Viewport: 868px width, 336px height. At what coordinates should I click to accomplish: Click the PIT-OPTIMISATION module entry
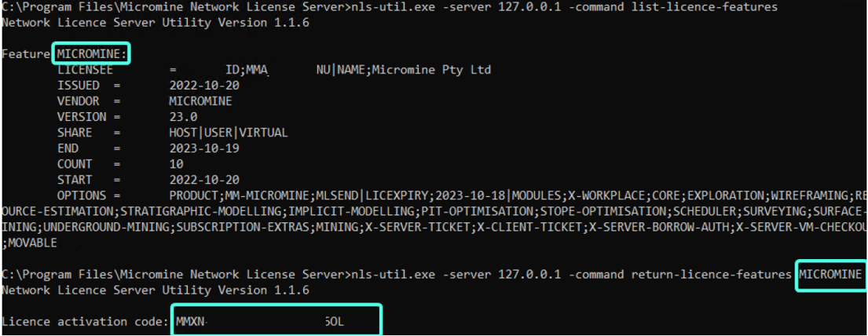[478, 211]
